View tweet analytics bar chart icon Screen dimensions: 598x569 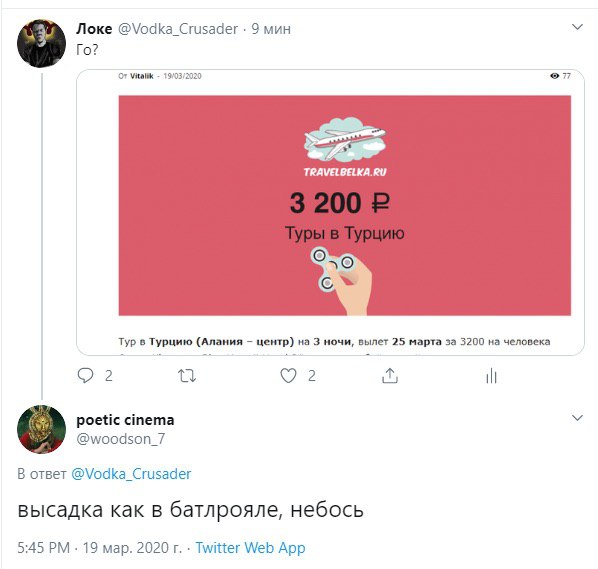[x=491, y=376]
